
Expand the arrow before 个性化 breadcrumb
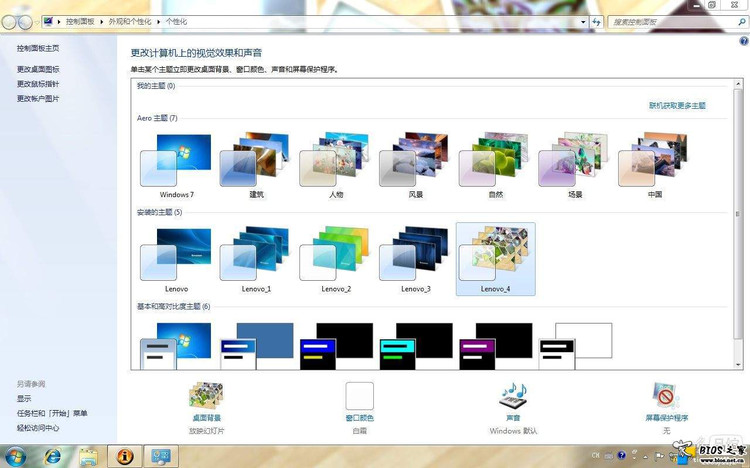coord(158,22)
